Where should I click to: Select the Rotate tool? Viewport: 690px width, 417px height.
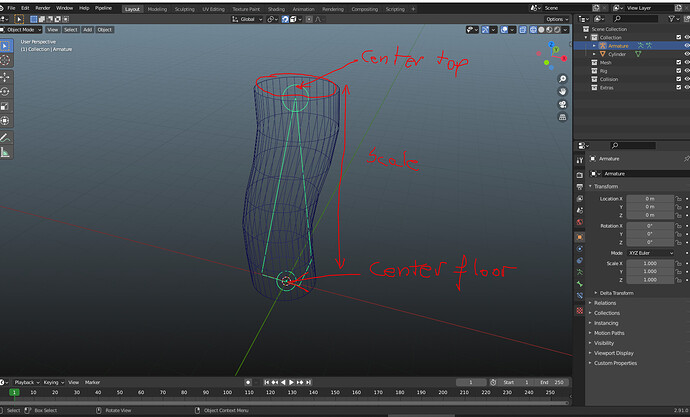click(x=5, y=91)
